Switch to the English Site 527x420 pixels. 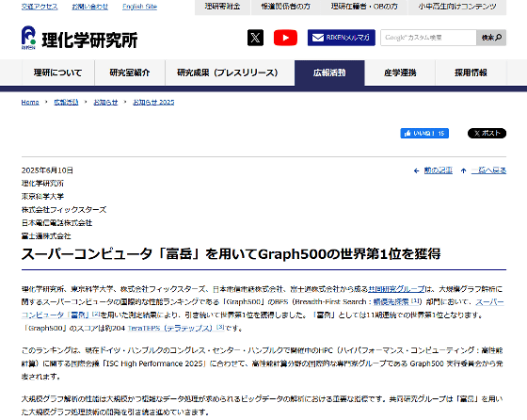(140, 7)
